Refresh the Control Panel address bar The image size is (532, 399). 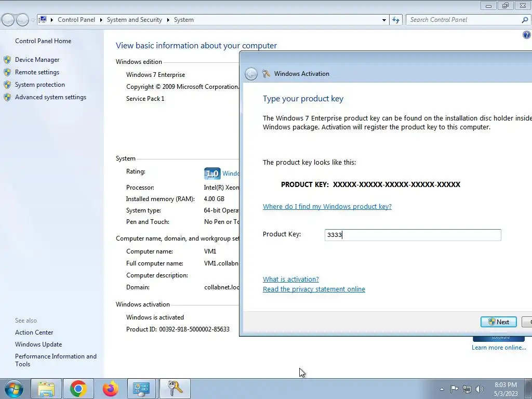[395, 20]
